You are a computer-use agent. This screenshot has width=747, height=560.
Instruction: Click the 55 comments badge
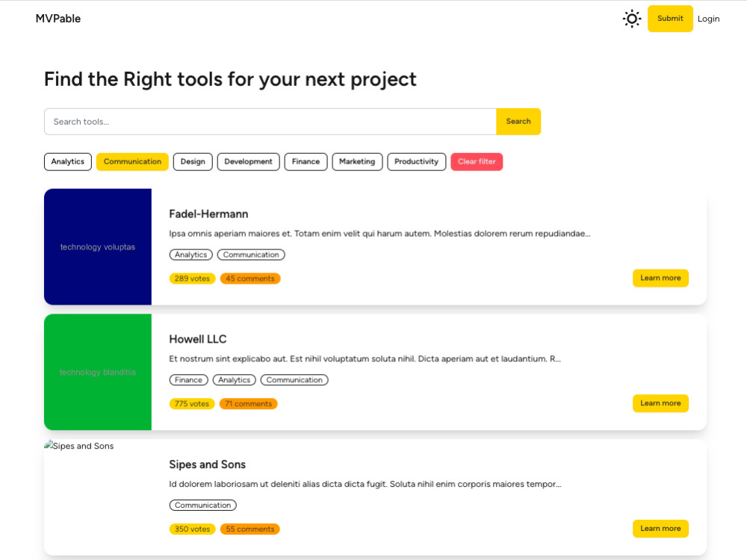(x=250, y=529)
